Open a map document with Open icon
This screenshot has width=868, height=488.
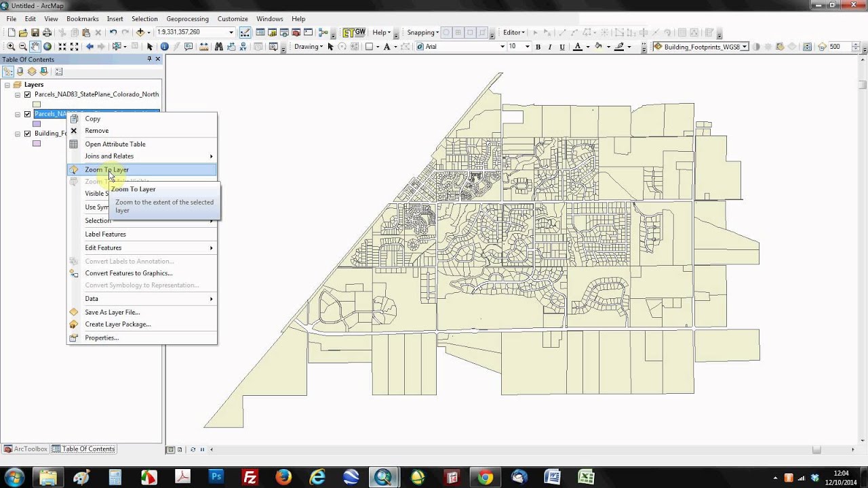pyautogui.click(x=23, y=33)
